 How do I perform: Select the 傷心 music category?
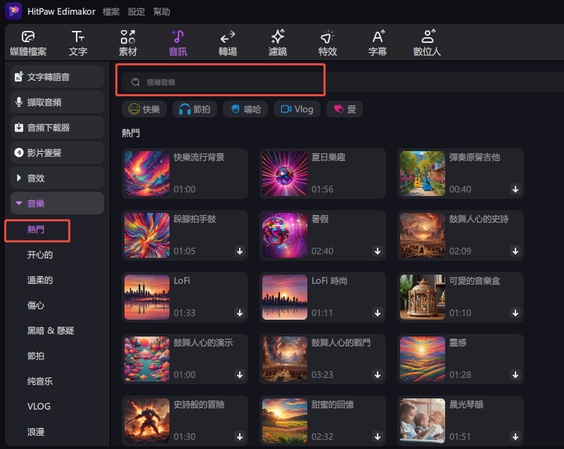(x=36, y=305)
